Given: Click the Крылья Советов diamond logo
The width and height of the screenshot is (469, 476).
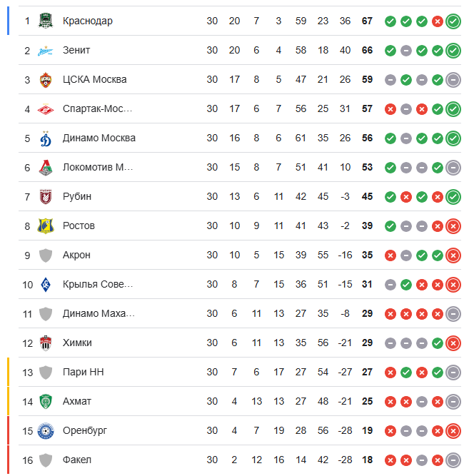Looking at the screenshot, I should coord(46,285).
